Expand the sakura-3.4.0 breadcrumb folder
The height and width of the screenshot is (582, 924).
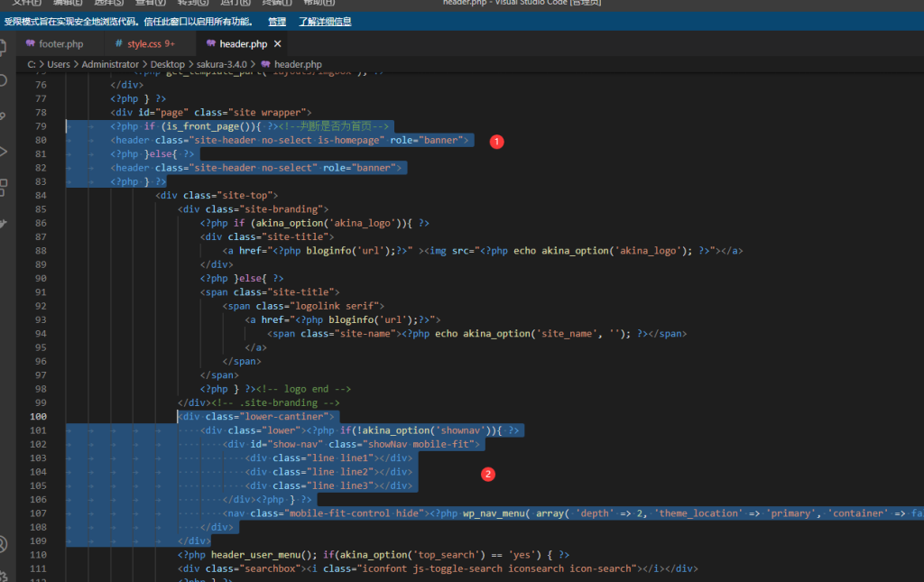(x=224, y=64)
